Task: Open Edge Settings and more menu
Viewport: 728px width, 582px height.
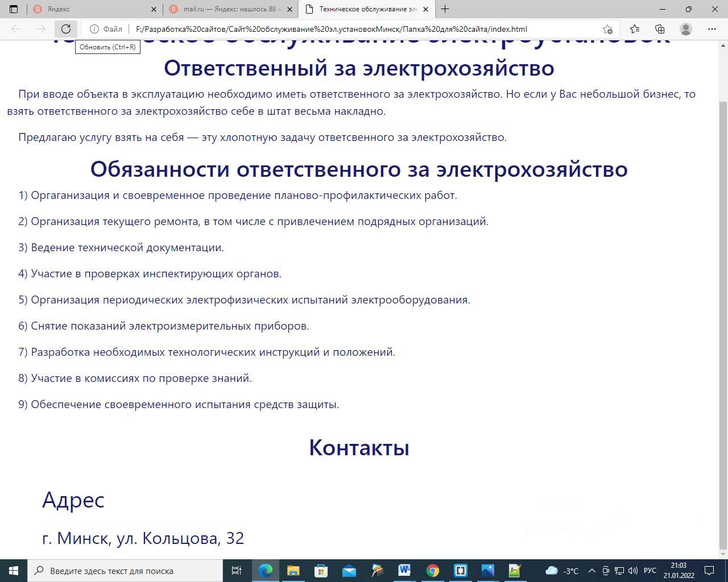Action: pos(712,29)
